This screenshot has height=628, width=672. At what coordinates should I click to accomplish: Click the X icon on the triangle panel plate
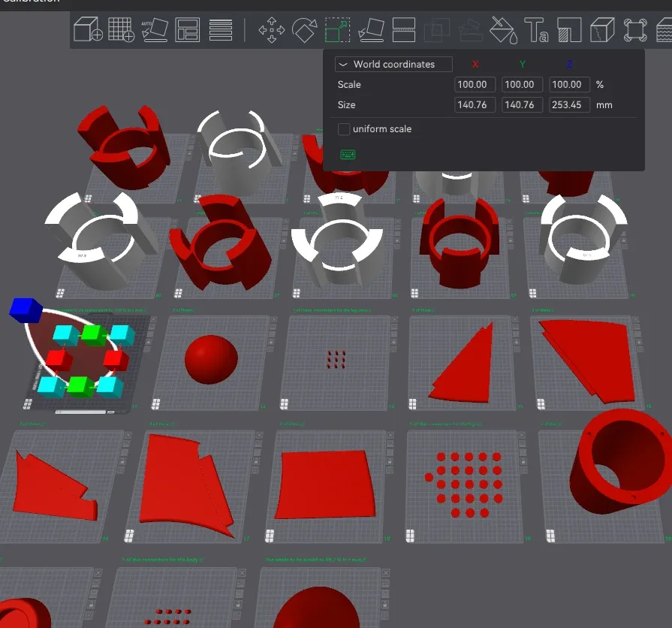point(515,319)
